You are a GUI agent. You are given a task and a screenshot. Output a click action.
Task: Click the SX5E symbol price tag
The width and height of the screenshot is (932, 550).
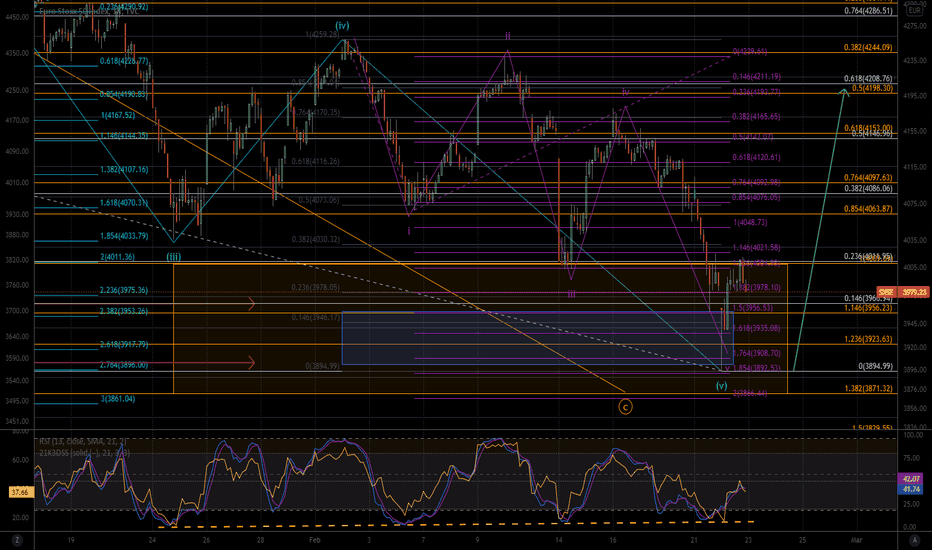point(886,292)
